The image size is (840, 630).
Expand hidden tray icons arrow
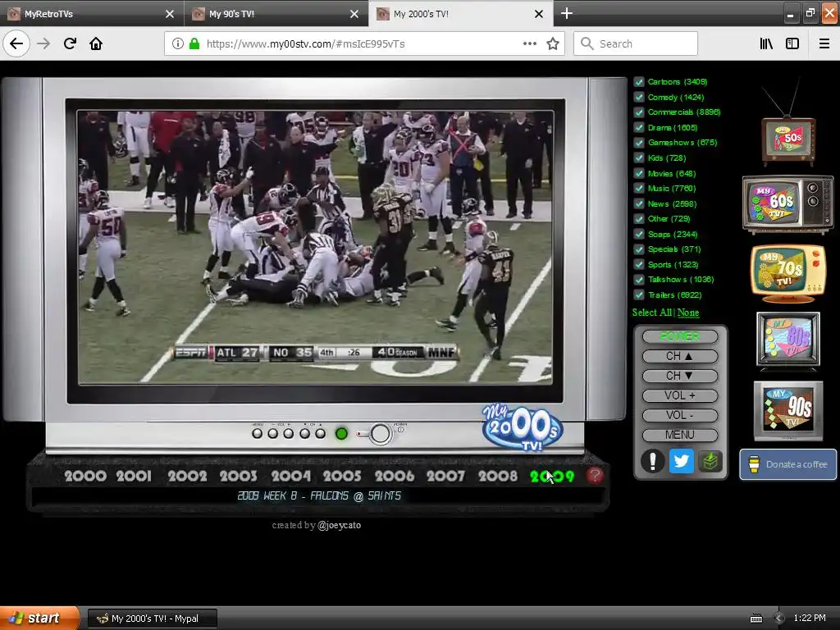tap(779, 619)
